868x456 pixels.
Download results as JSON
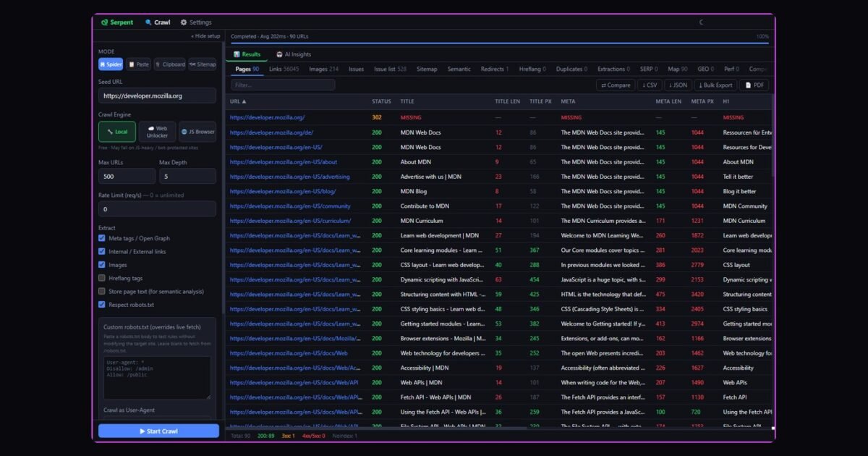pos(677,85)
